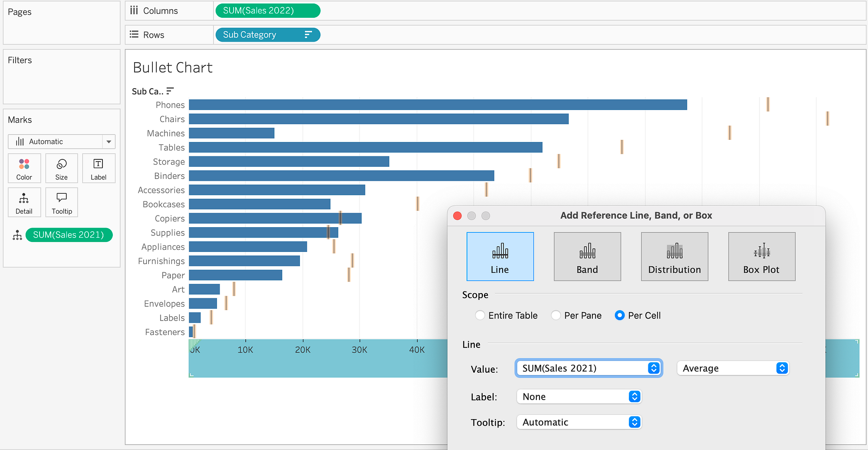The width and height of the screenshot is (868, 450).
Task: Click the Rows shelf icon
Action: coord(134,34)
